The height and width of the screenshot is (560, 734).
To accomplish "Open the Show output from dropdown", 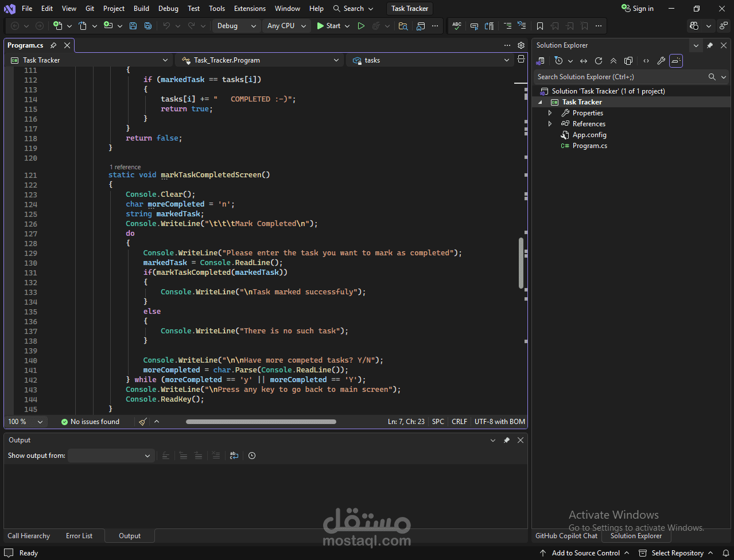I will [x=110, y=456].
